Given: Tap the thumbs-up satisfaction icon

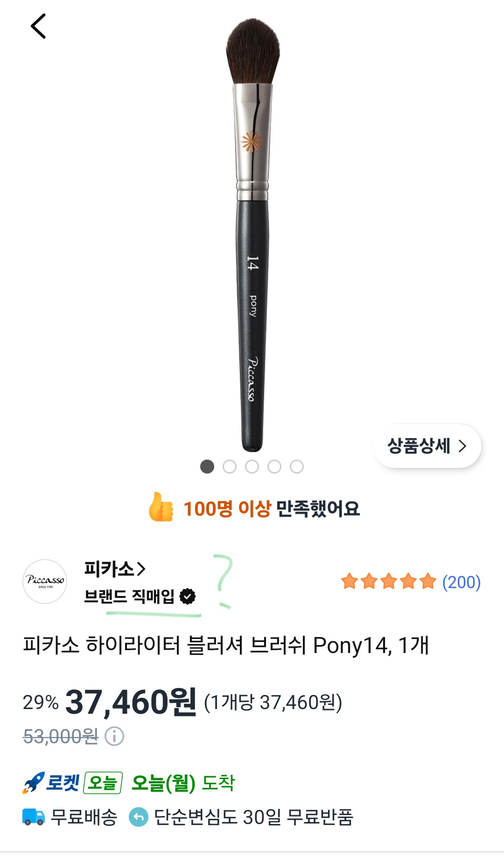Looking at the screenshot, I should (x=161, y=507).
